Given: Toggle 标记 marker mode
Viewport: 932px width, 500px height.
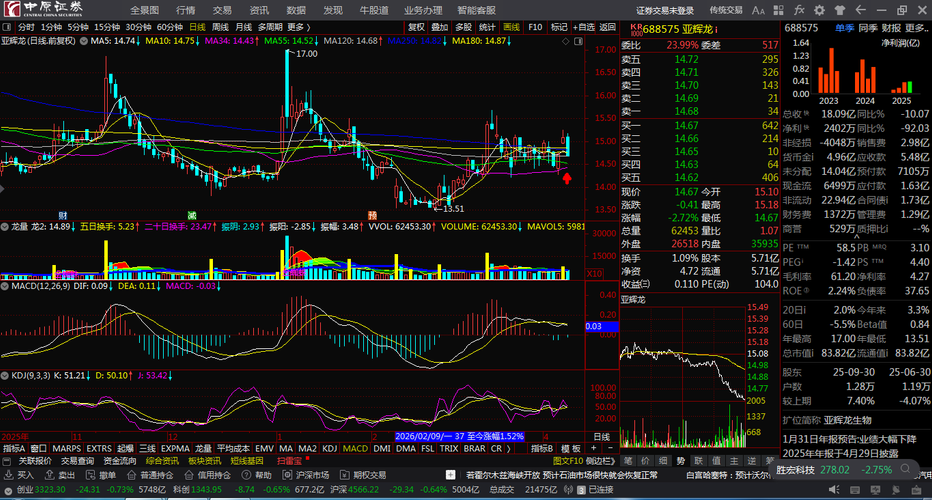Looking at the screenshot, I should 559,27.
